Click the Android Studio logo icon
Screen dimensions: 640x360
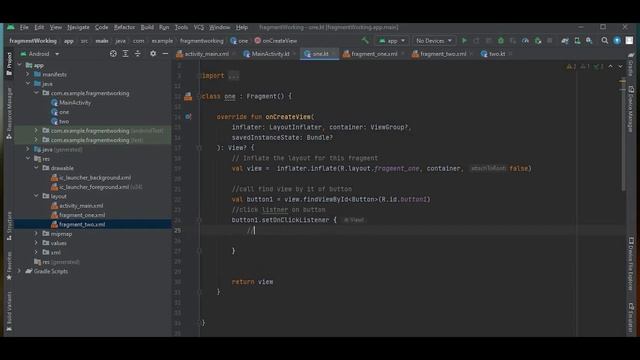coord(11,27)
